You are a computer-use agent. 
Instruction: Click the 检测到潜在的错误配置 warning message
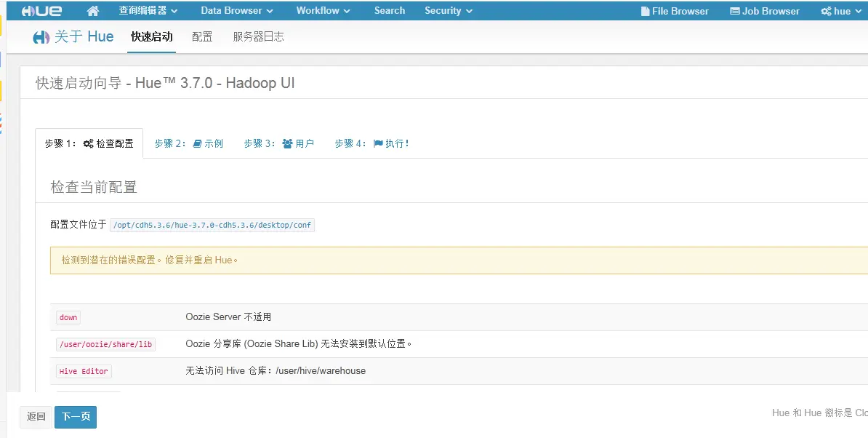150,260
